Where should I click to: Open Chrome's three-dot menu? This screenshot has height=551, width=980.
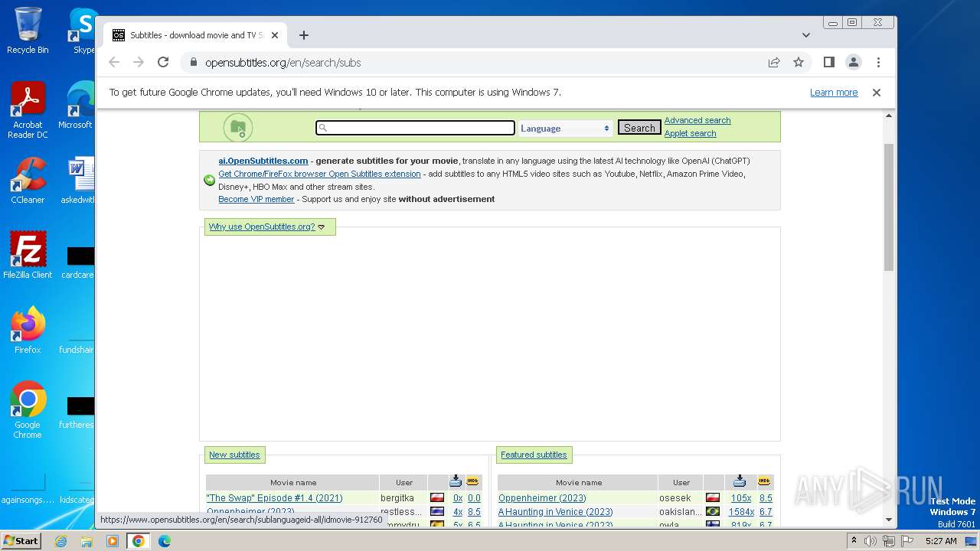click(878, 62)
